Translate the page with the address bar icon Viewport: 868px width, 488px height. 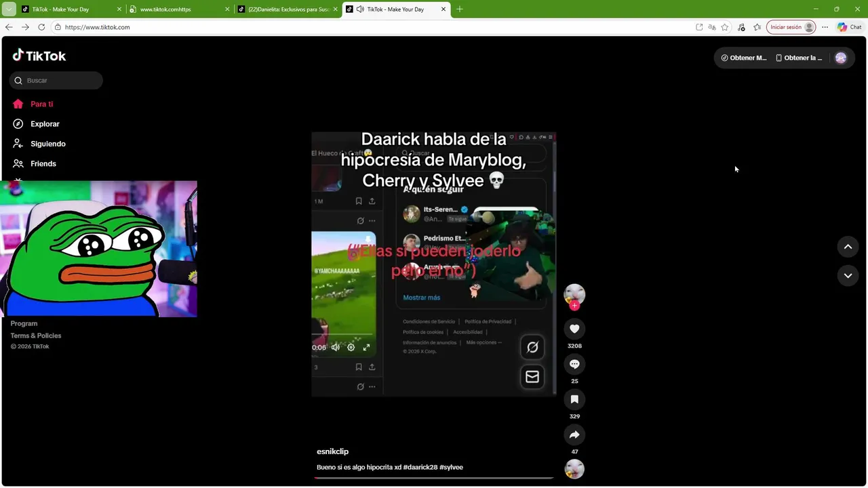coord(712,27)
